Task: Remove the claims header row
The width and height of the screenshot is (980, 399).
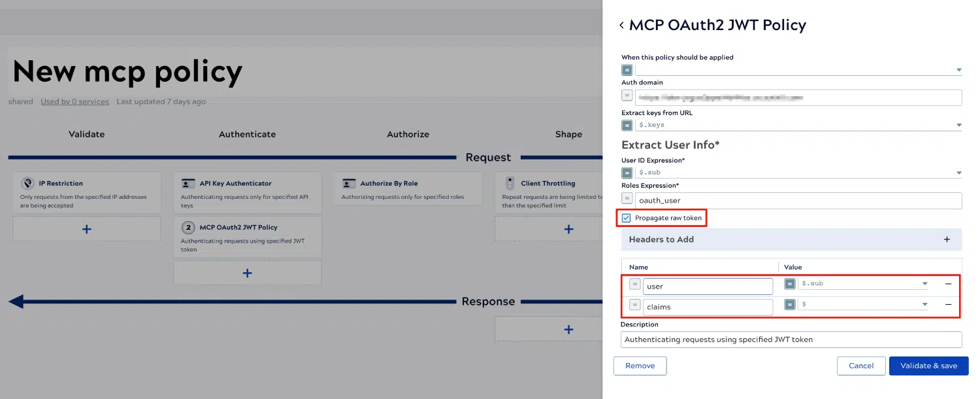Action: [x=948, y=304]
